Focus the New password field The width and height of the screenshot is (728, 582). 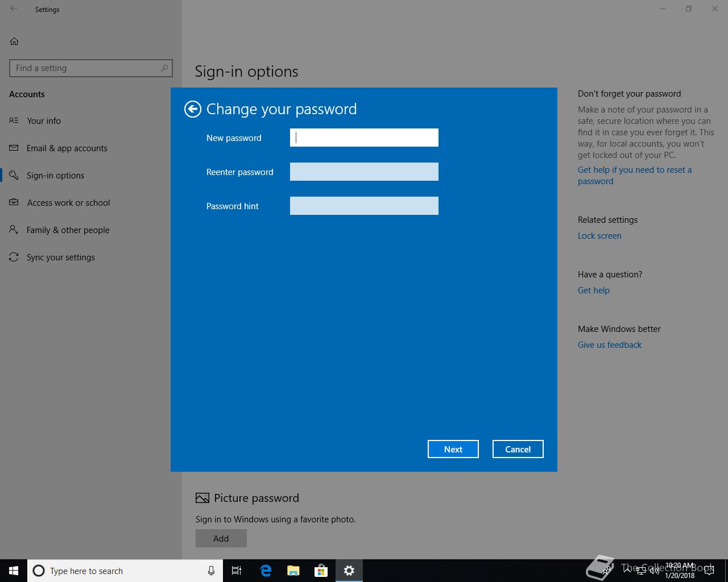[364, 138]
